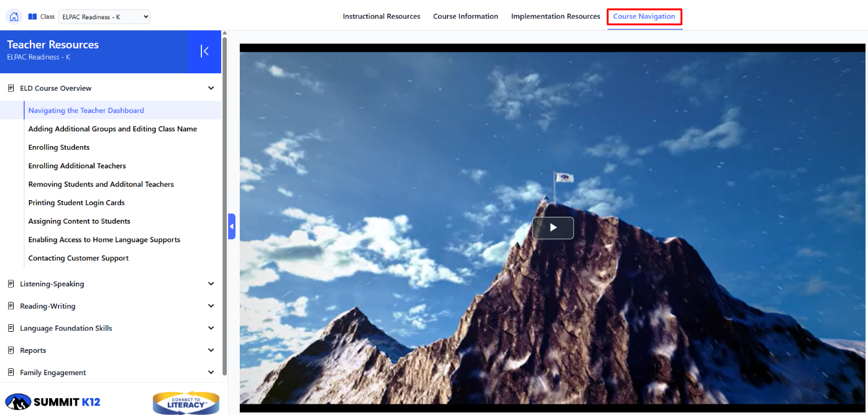Play the mountain video
This screenshot has height=415, width=868.
pos(553,228)
